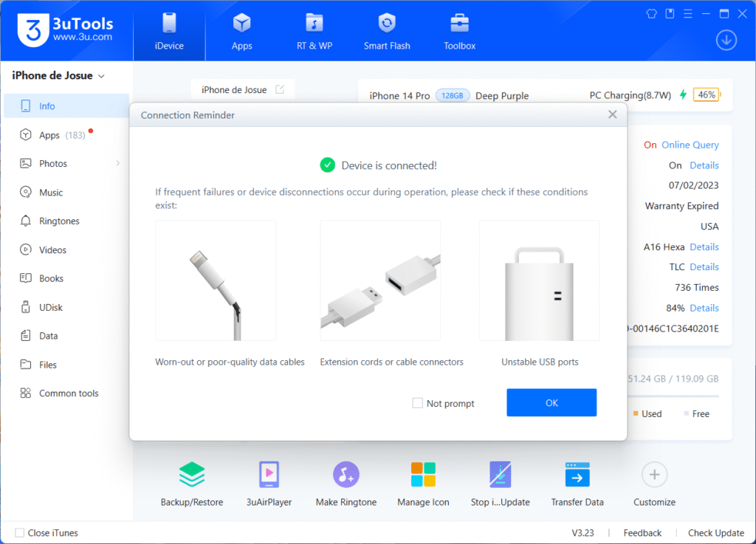Click the Warranty Expired text
This screenshot has height=544, width=756.
[x=681, y=206]
